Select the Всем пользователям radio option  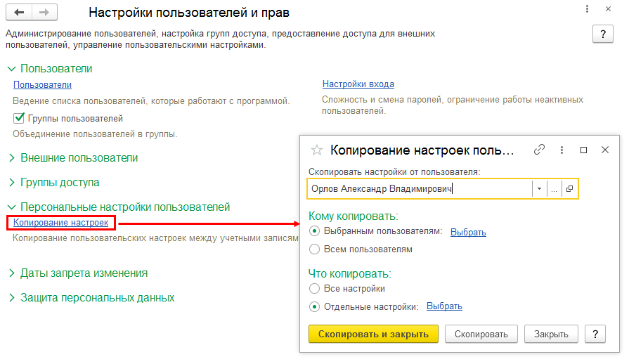tap(315, 249)
